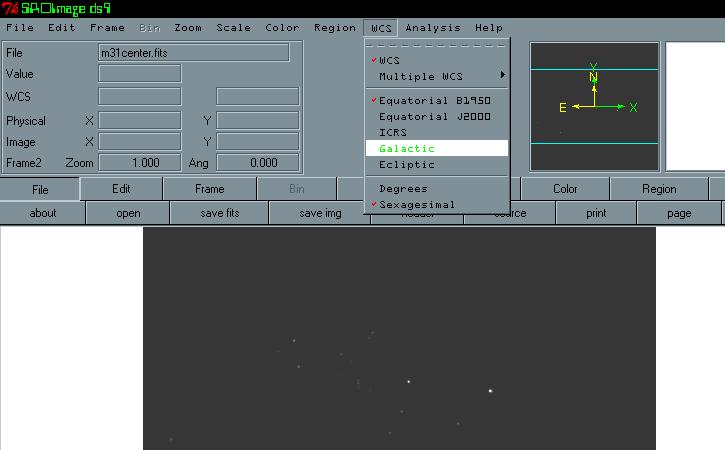Open the Analysis menu

[x=433, y=28]
